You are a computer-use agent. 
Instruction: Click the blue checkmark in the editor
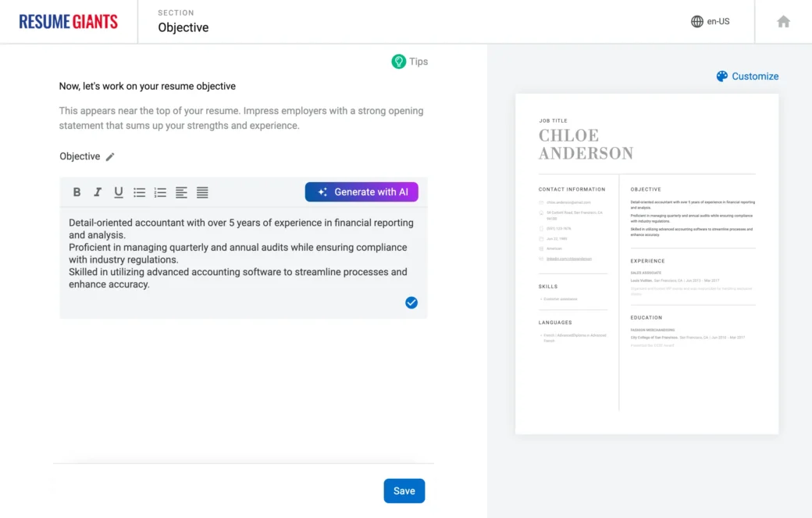pos(411,302)
